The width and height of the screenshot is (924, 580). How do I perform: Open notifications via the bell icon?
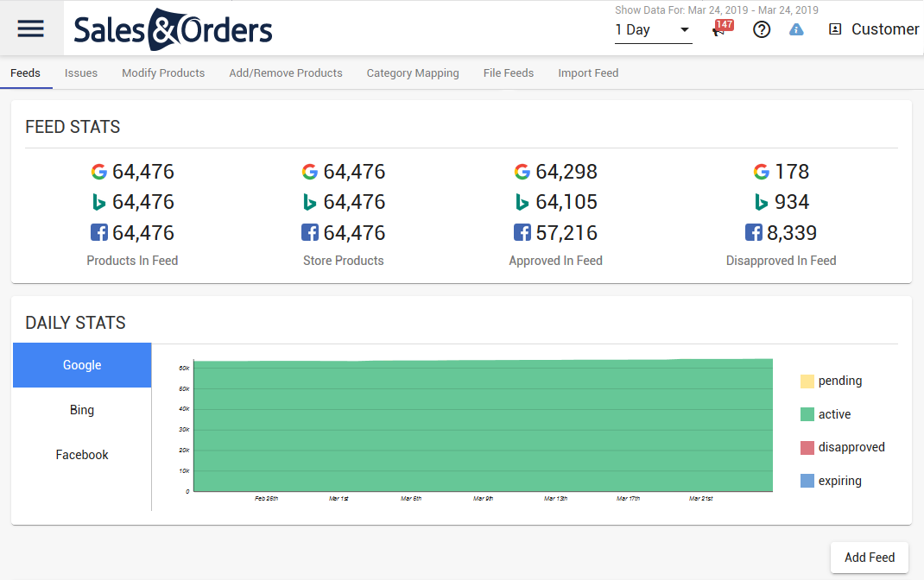coord(722,29)
